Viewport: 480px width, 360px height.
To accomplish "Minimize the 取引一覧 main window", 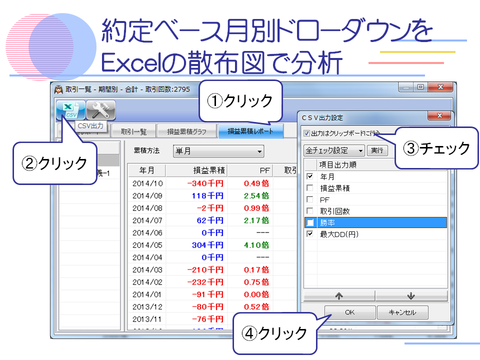I will click(406, 87).
